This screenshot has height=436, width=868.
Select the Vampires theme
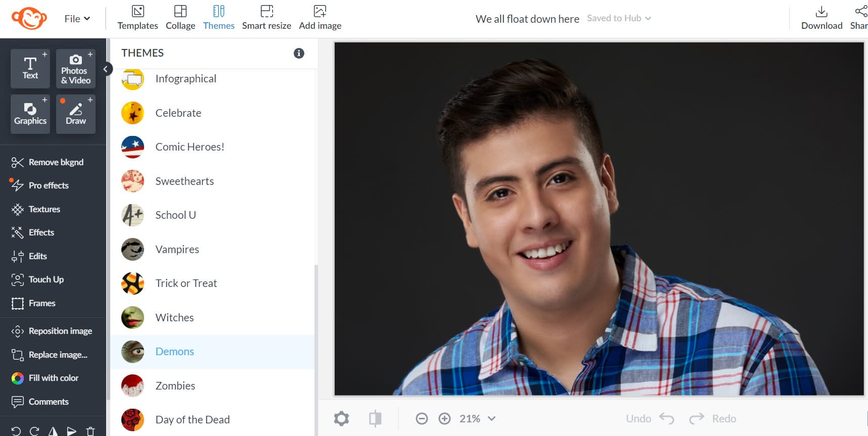[x=212, y=250]
